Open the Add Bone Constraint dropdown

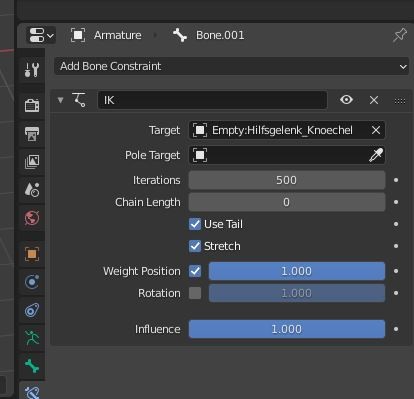[231, 66]
